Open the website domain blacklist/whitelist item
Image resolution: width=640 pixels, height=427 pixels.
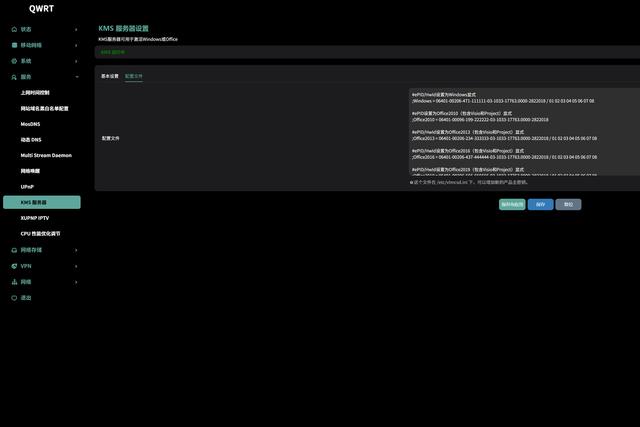(x=44, y=109)
